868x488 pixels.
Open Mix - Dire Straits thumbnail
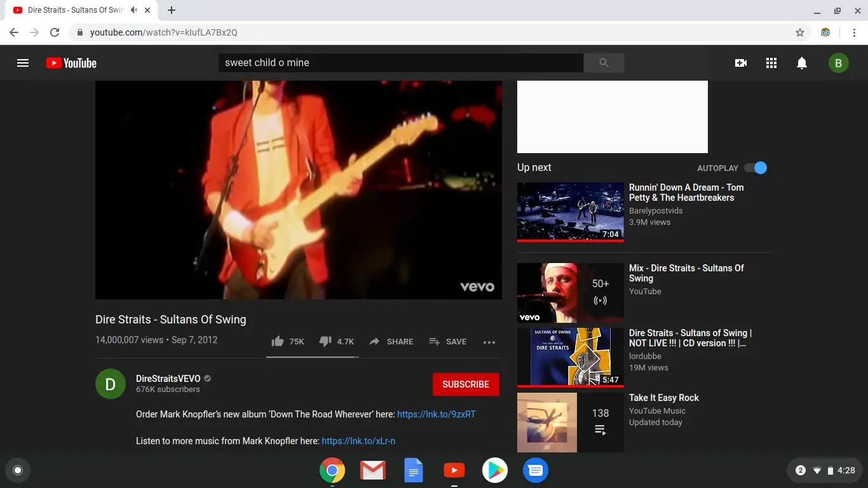[571, 293]
